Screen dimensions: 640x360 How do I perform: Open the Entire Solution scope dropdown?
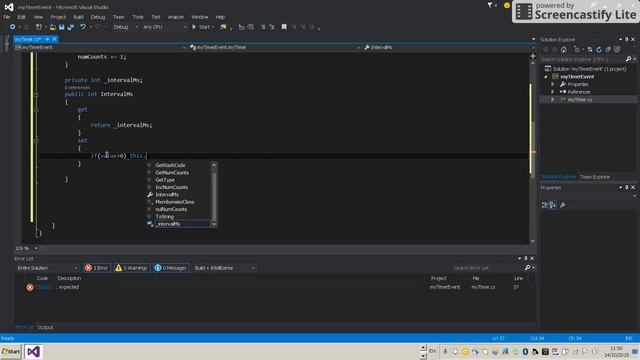47,268
